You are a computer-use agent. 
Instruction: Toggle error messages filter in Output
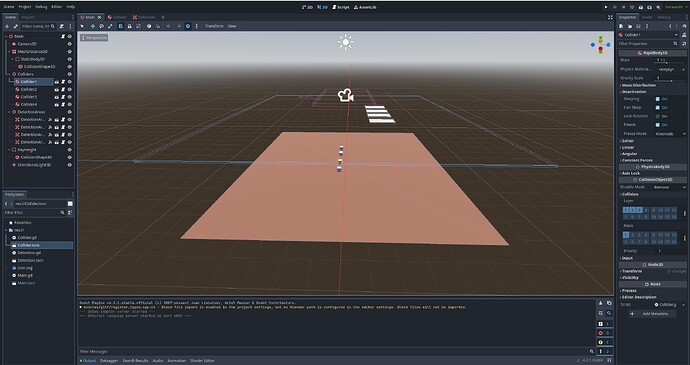pyautogui.click(x=604, y=333)
